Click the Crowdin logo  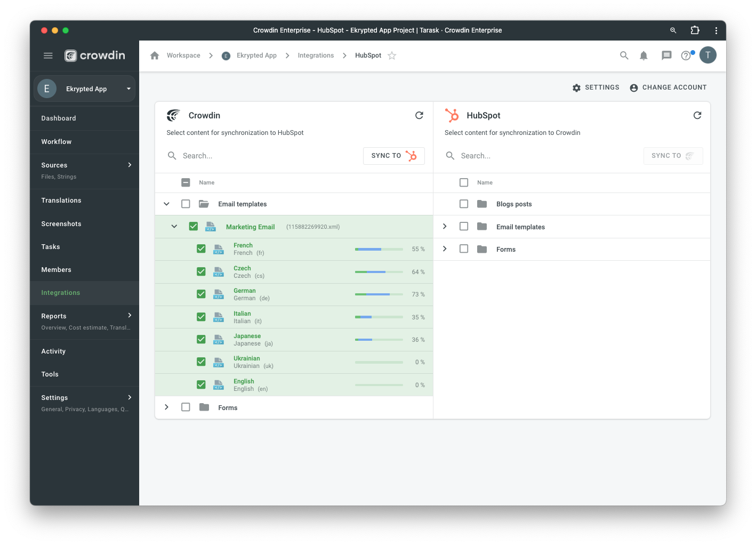pos(95,55)
